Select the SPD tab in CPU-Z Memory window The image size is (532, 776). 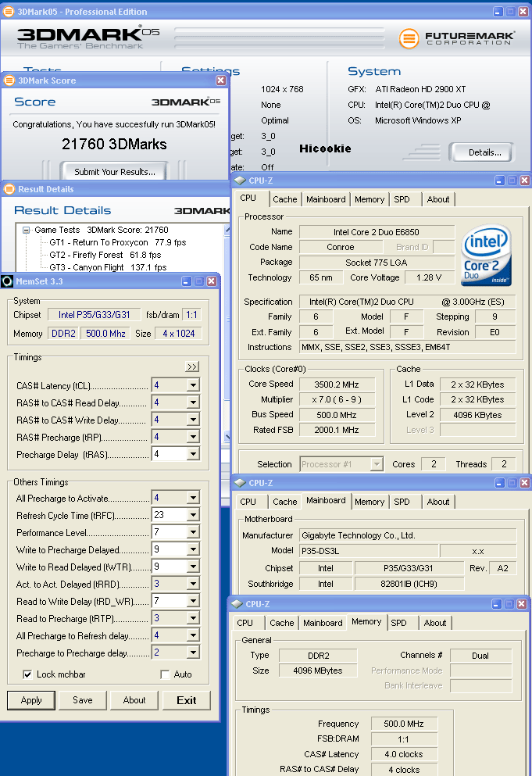(x=399, y=623)
